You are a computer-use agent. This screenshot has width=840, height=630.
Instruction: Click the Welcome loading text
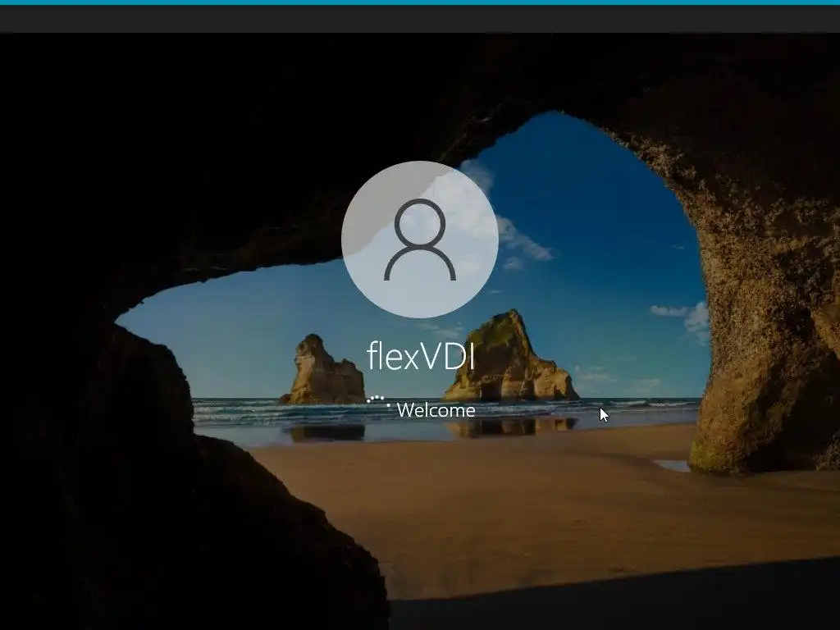pyautogui.click(x=436, y=410)
